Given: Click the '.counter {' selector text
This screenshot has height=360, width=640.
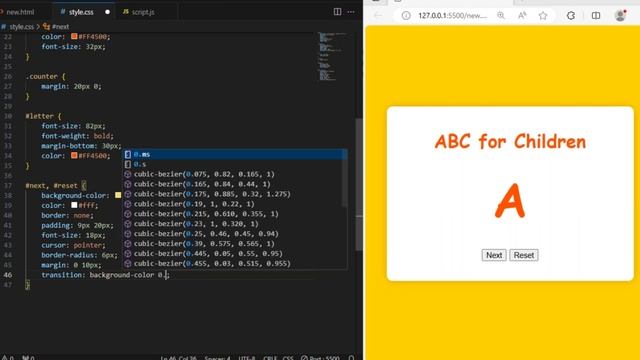Looking at the screenshot, I should point(45,76).
